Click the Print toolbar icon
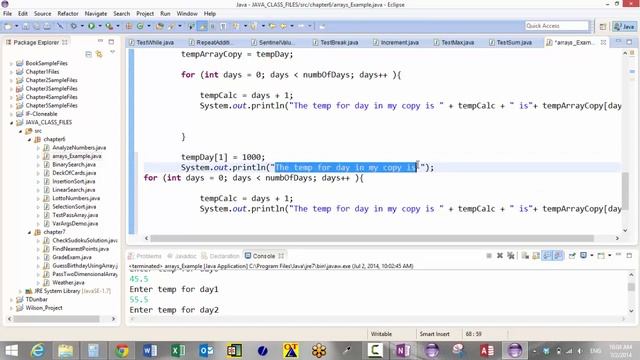This screenshot has width=640, height=360. (47, 26)
